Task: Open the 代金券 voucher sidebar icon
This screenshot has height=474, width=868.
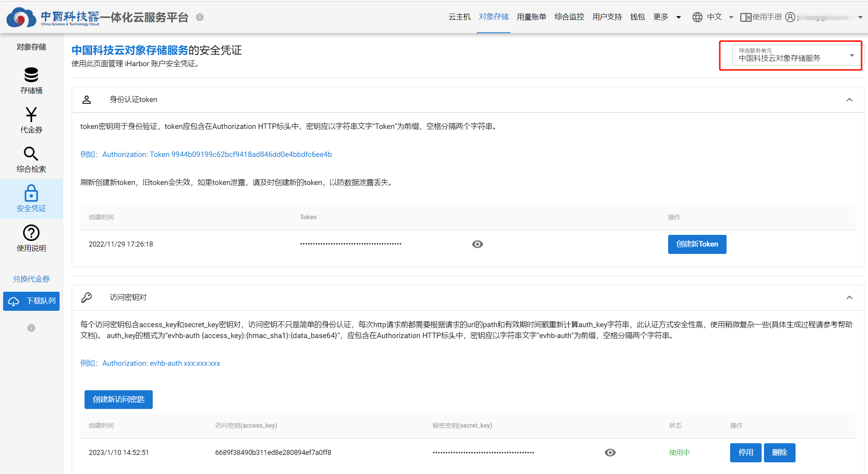Action: (x=31, y=115)
